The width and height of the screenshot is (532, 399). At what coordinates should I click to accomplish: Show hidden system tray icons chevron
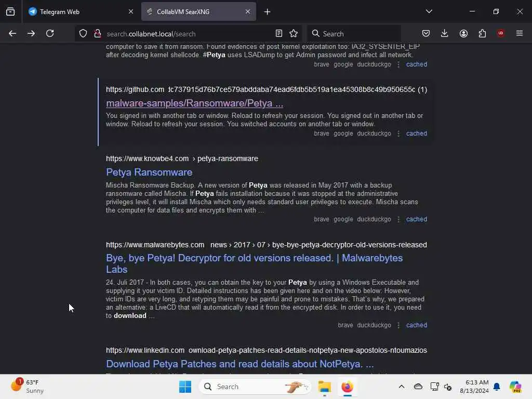point(402,387)
